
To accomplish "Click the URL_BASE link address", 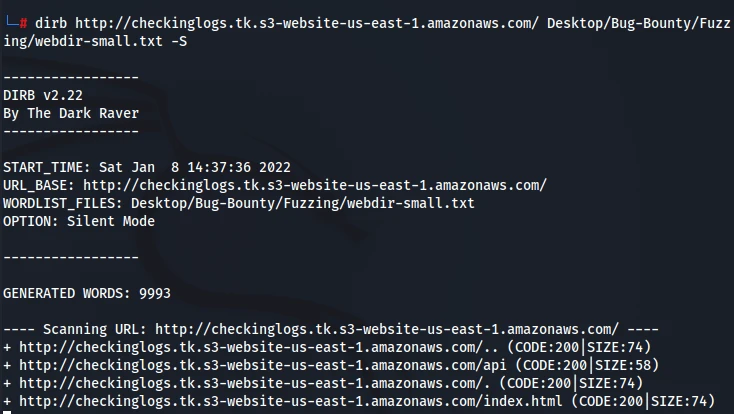I will coord(314,185).
